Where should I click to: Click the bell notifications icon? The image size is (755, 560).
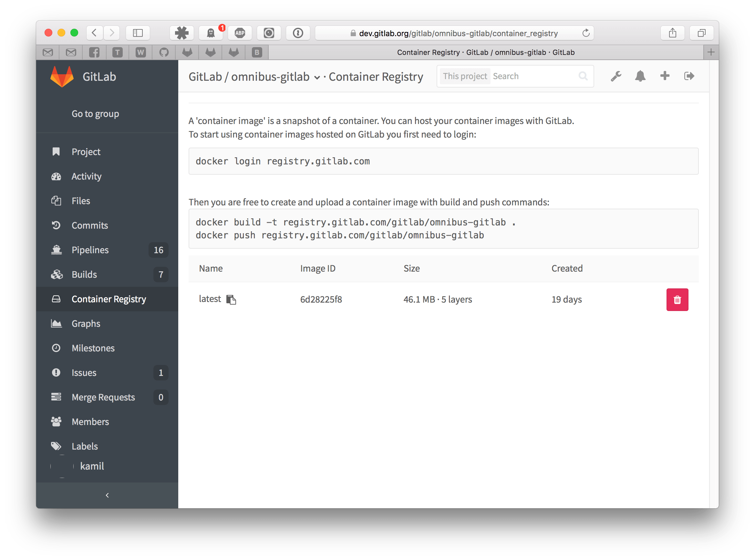(x=640, y=76)
